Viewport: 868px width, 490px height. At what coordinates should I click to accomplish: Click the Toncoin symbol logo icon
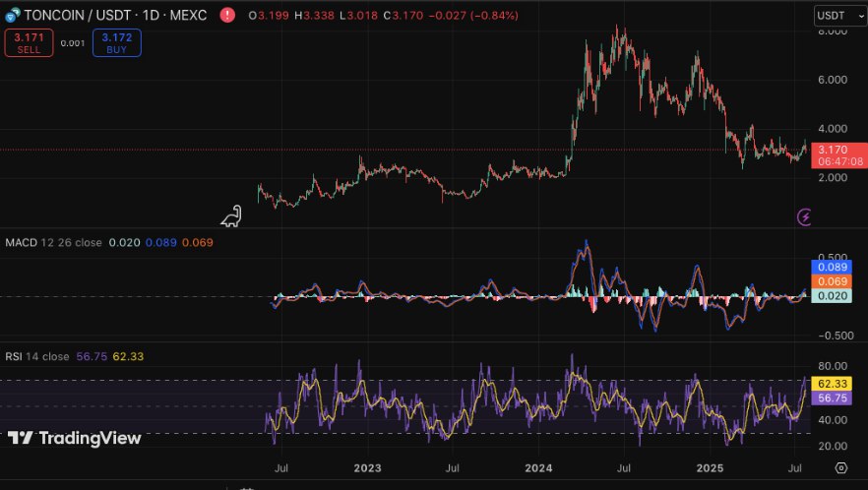[x=13, y=15]
